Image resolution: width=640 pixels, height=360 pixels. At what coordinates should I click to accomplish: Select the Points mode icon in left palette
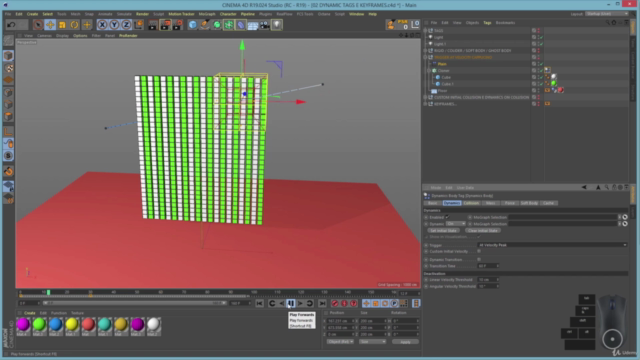(x=9, y=93)
